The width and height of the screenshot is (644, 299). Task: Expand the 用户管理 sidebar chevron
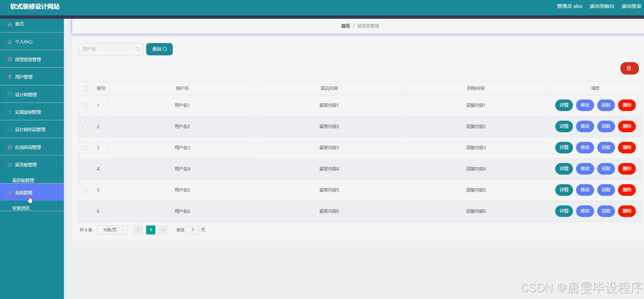(x=56, y=76)
